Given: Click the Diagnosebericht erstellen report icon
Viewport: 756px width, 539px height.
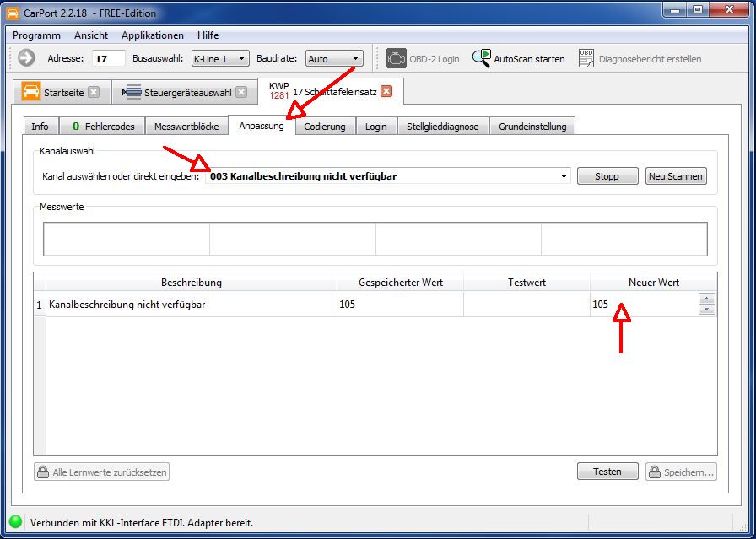Looking at the screenshot, I should click(586, 58).
